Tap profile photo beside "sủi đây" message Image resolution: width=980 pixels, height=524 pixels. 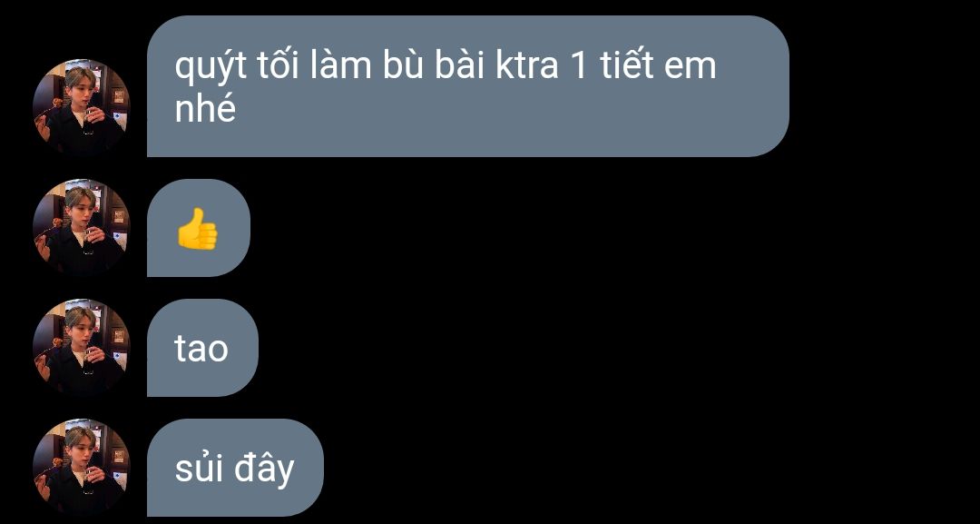pyautogui.click(x=82, y=468)
